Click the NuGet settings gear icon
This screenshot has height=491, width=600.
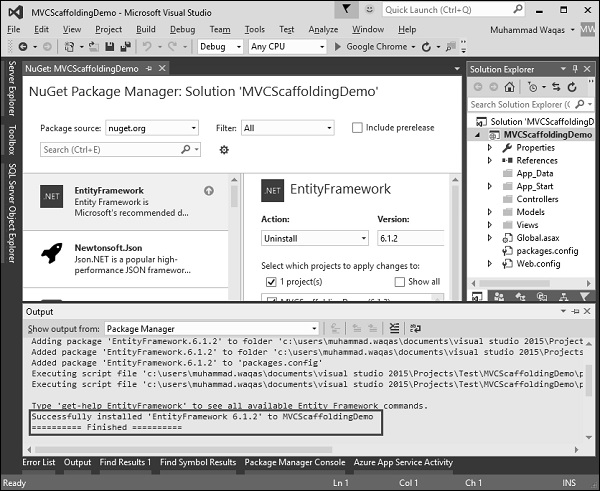tap(224, 150)
